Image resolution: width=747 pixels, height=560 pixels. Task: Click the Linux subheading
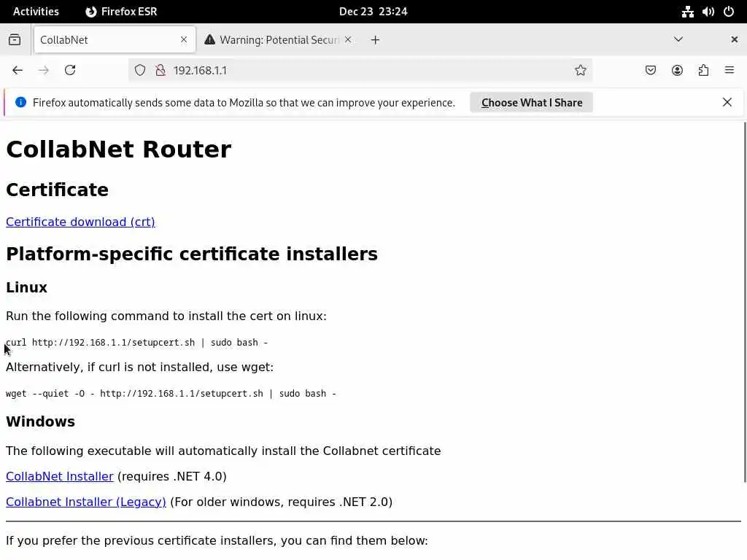click(27, 287)
